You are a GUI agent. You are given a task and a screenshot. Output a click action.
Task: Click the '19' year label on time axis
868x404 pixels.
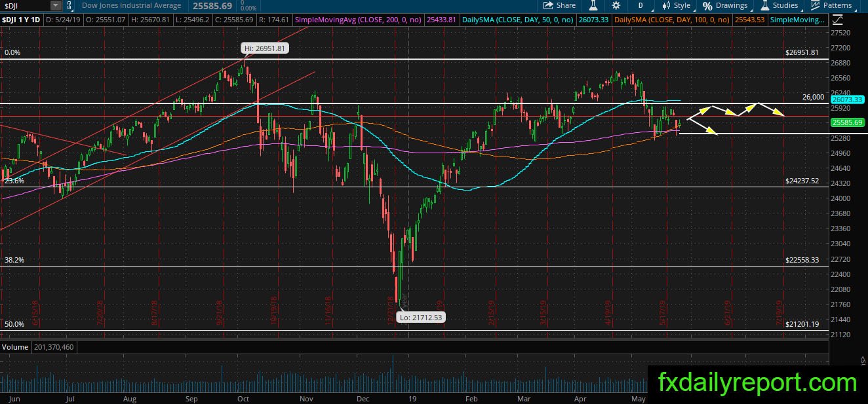point(414,398)
